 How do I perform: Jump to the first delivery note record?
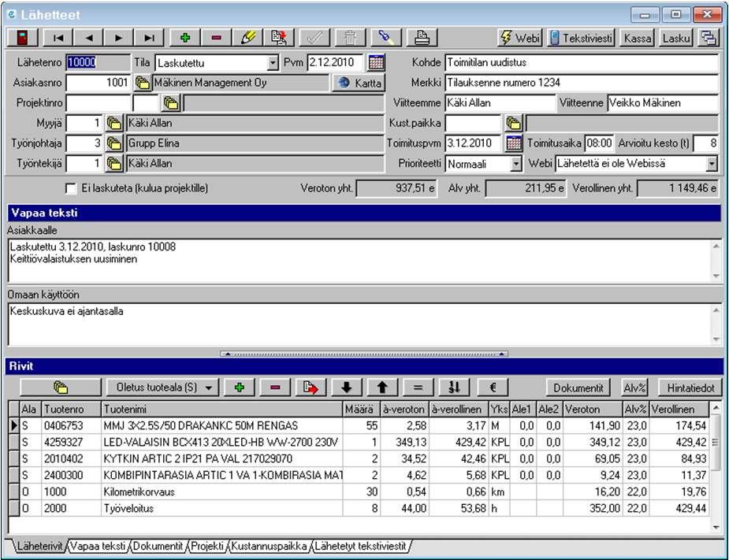pos(58,38)
